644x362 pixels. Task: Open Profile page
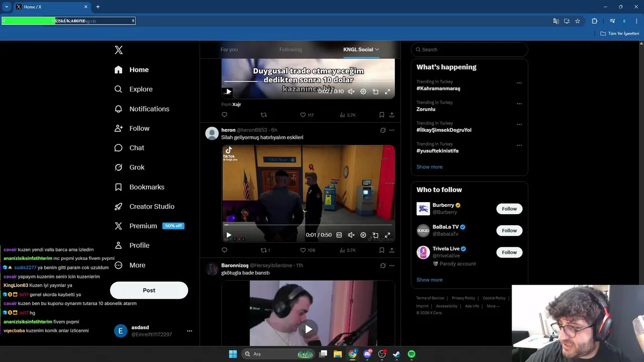tap(132, 245)
